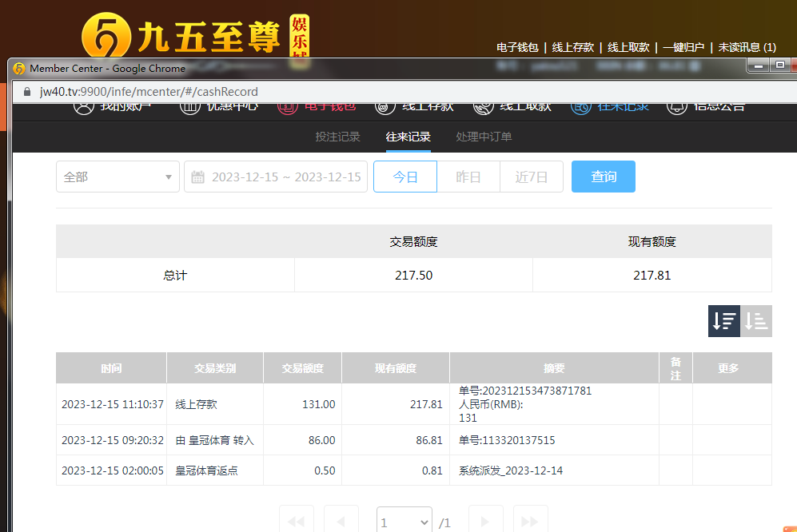Click the 九五至尊 logo on the background page
Image resolution: width=797 pixels, height=532 pixels.
195,36
